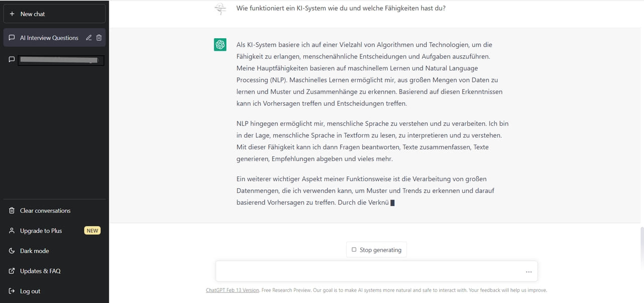Click the user question text about KI-System
Screen dimensions: 644x303
tap(341, 8)
